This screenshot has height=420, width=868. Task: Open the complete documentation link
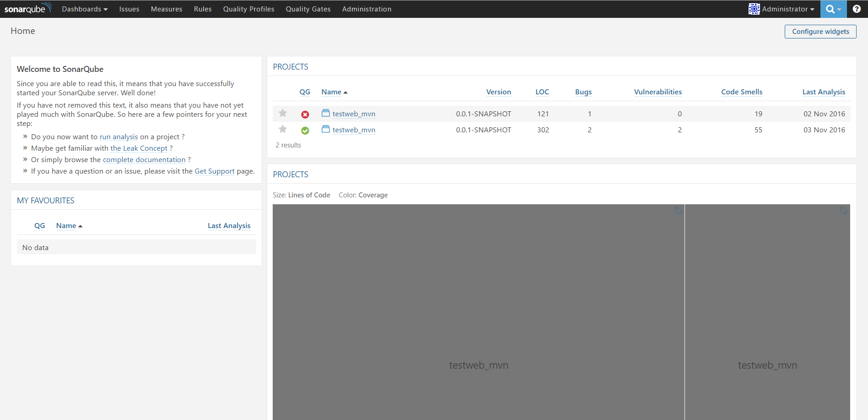coord(144,160)
